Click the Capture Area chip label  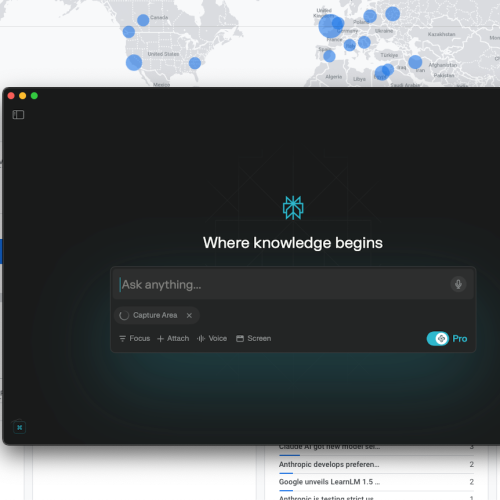coord(155,315)
